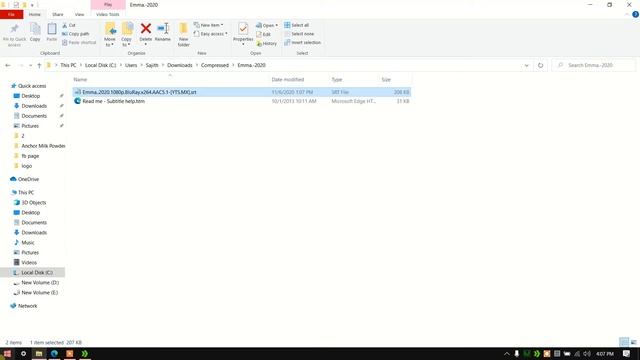640x360 pixels.
Task: Click Compressed in the address path
Action: click(x=215, y=65)
